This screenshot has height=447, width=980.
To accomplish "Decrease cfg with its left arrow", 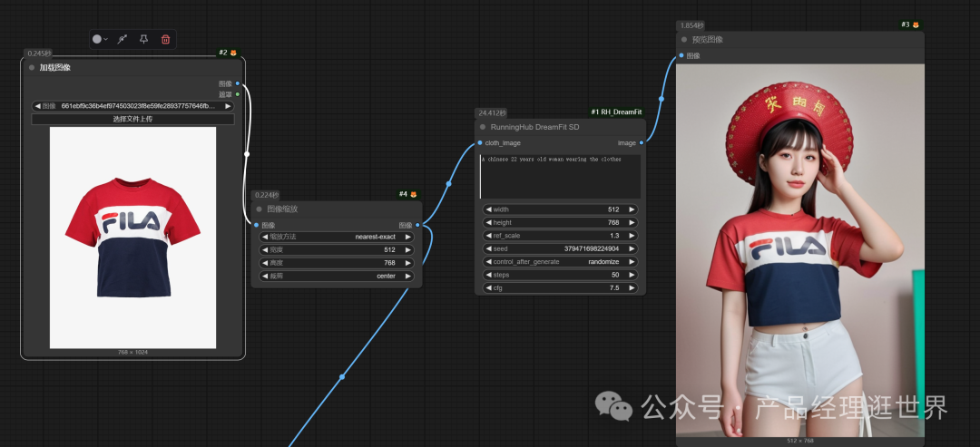I will 489,287.
